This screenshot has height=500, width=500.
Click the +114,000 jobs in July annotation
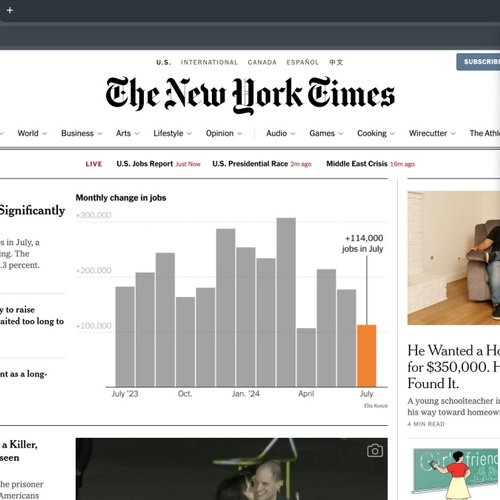pos(363,243)
